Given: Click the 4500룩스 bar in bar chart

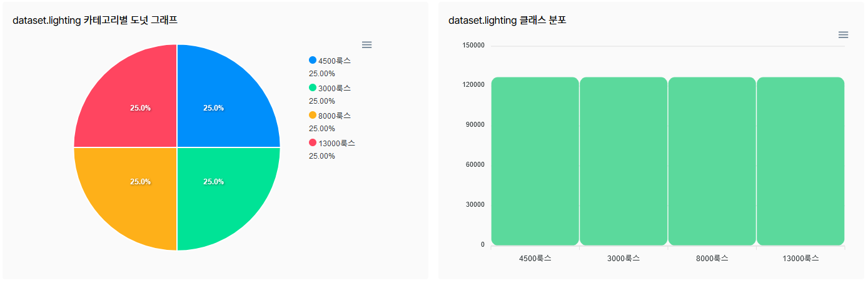Looking at the screenshot, I should (x=535, y=161).
